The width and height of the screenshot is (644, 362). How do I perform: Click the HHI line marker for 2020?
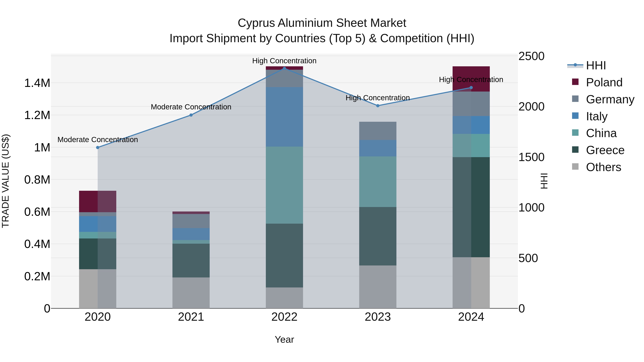tap(98, 148)
